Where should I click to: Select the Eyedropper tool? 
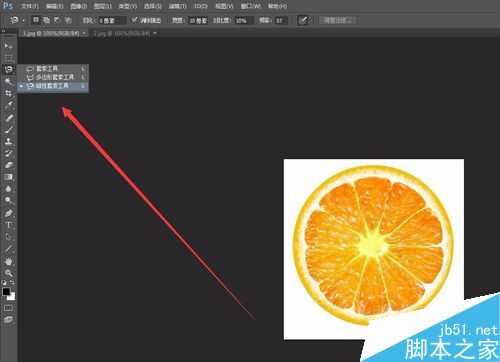(x=9, y=105)
